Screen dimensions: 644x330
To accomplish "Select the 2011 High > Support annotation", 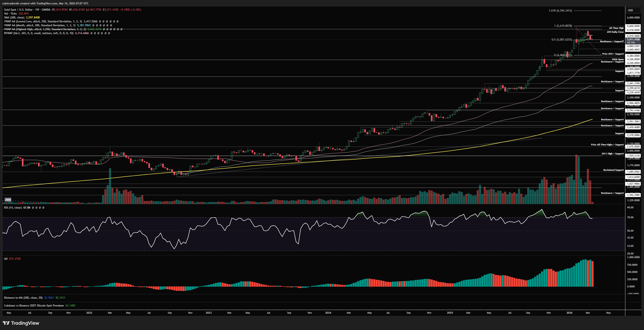I will 612,153.
